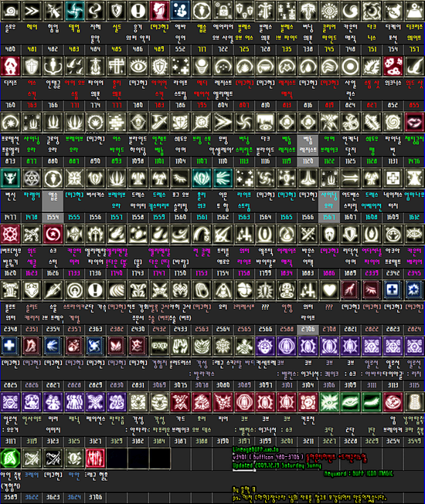Click the highlighted number cell 1120
The height and width of the screenshot is (504, 425).
click(x=308, y=161)
